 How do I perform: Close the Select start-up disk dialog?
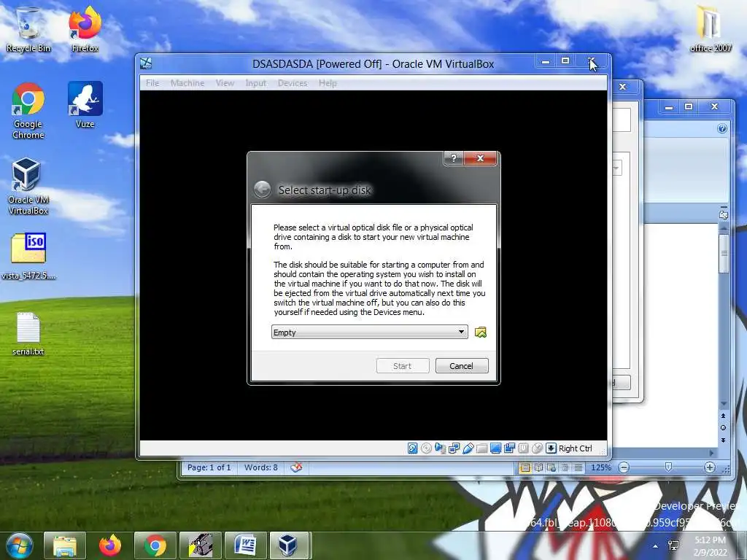[x=480, y=158]
